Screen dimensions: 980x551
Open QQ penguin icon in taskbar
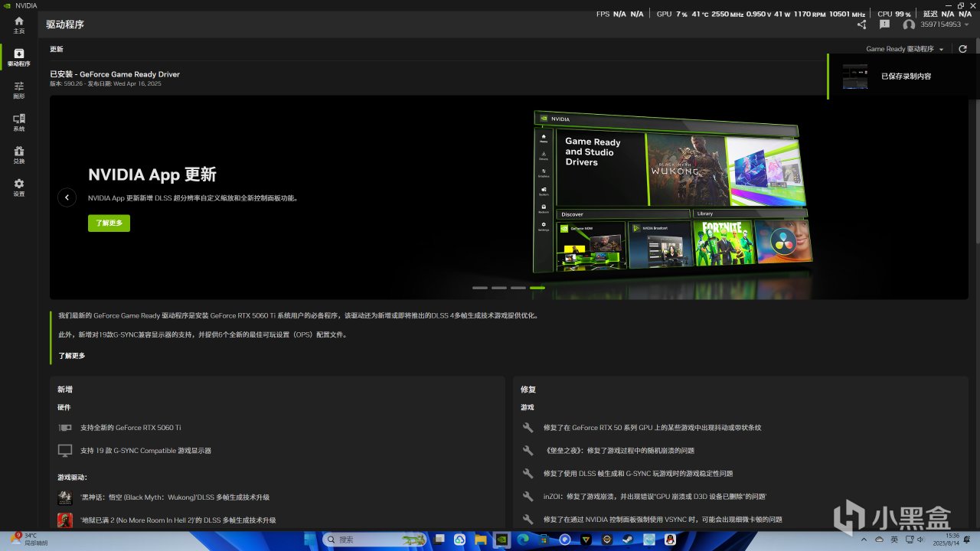(670, 540)
